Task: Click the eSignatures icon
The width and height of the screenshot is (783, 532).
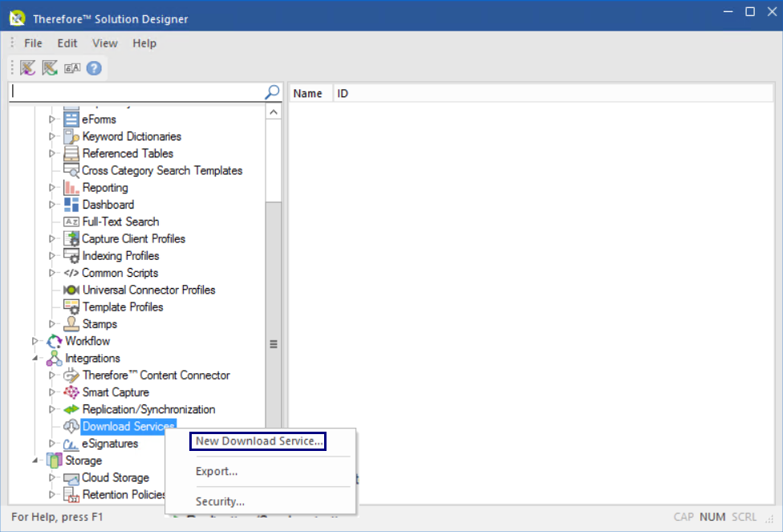Action: 71,444
